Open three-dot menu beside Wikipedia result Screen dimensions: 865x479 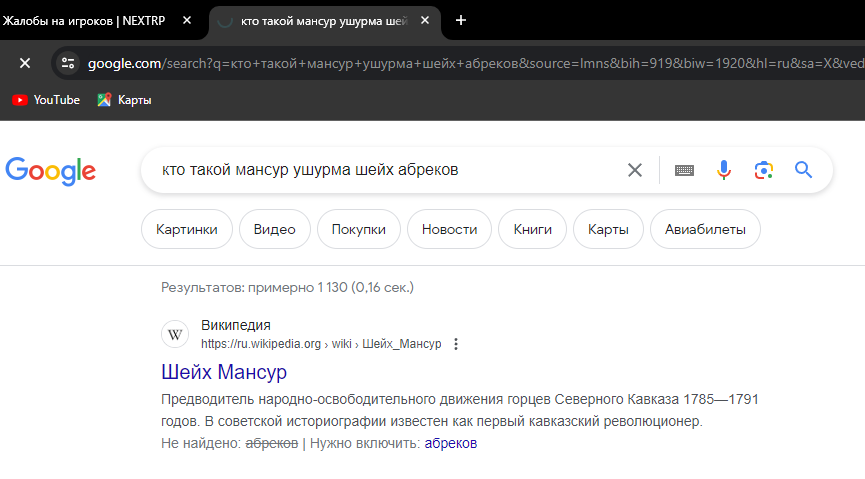click(456, 344)
